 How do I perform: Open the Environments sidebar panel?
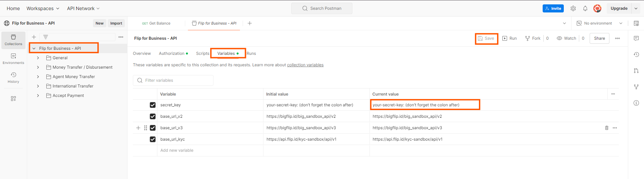pos(13,59)
